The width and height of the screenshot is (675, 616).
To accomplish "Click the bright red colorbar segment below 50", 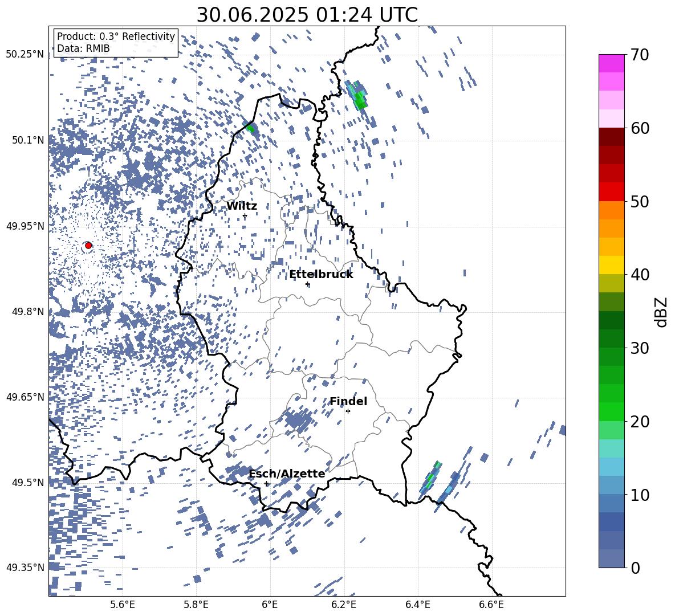I will point(611,192).
